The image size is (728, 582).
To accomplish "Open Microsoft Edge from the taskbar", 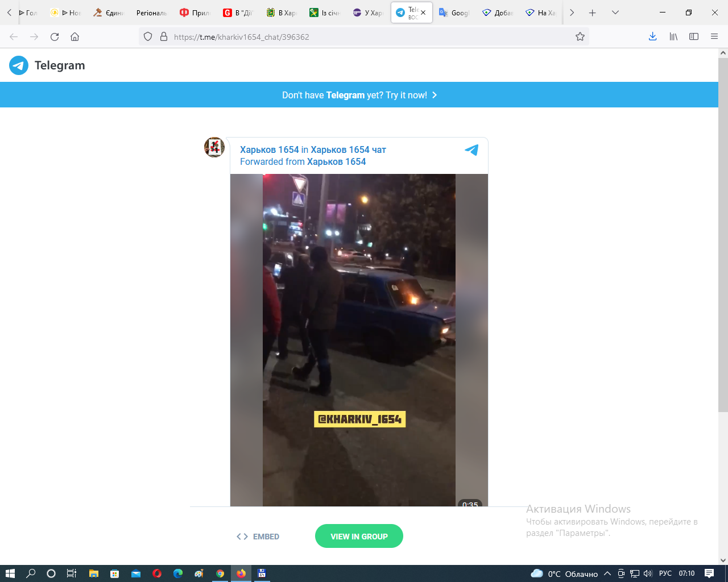I will pyautogui.click(x=178, y=573).
